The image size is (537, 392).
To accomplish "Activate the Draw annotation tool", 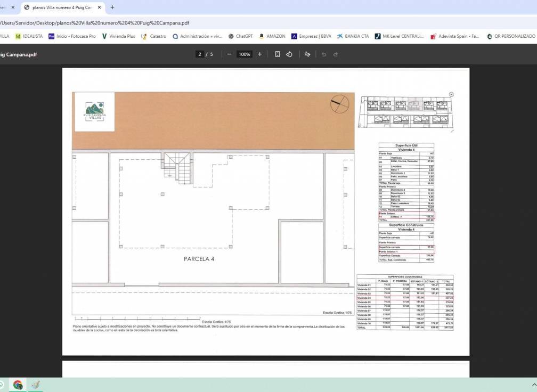I will click(307, 54).
